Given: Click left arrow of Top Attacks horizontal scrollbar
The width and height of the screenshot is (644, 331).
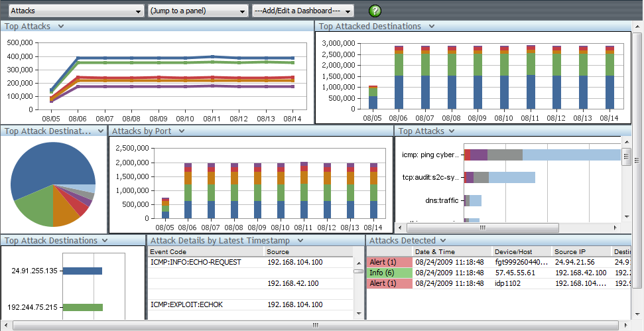Looking at the screenshot, I should pyautogui.click(x=401, y=228).
